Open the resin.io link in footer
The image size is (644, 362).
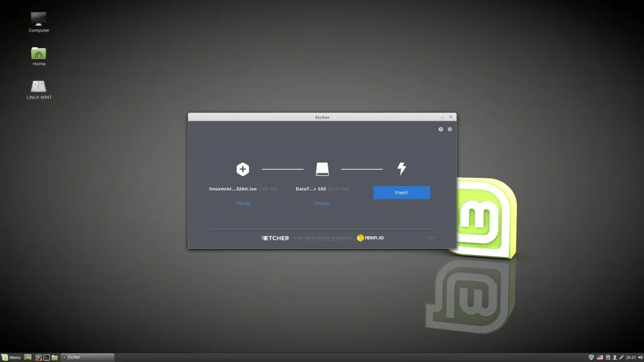pos(370,238)
